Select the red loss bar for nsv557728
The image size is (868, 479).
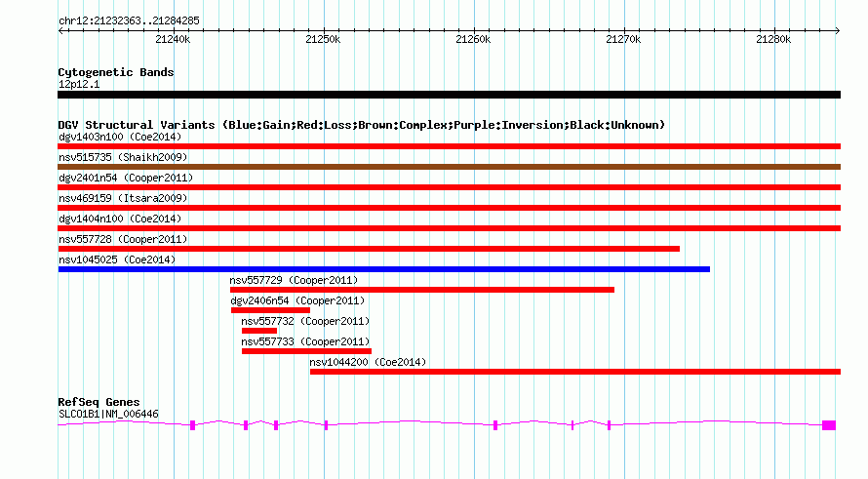[x=369, y=249]
